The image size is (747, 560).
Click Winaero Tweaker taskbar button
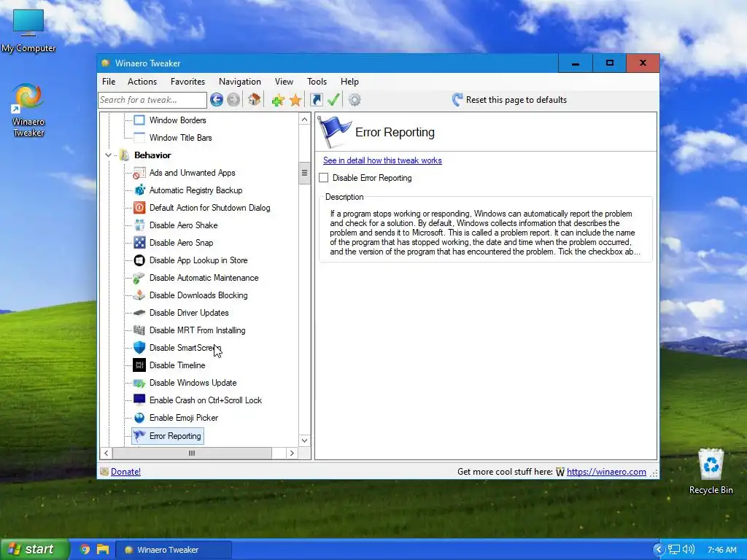[174, 550]
